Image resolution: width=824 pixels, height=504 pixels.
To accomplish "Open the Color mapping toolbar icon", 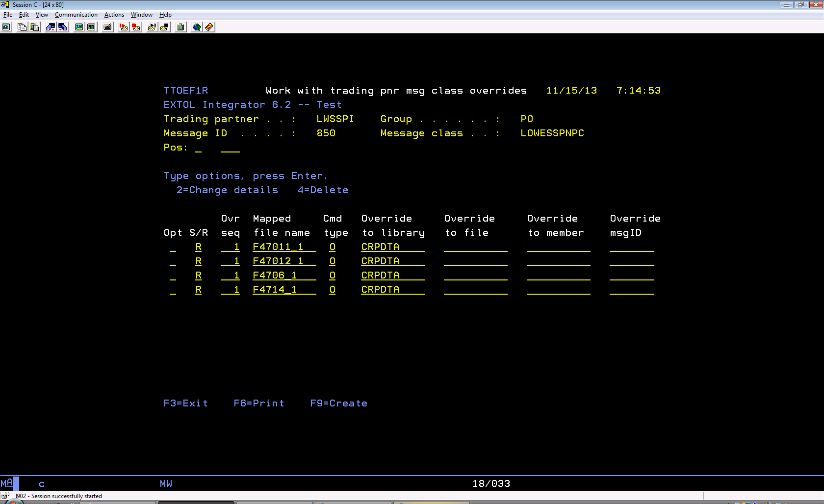I will (92, 27).
